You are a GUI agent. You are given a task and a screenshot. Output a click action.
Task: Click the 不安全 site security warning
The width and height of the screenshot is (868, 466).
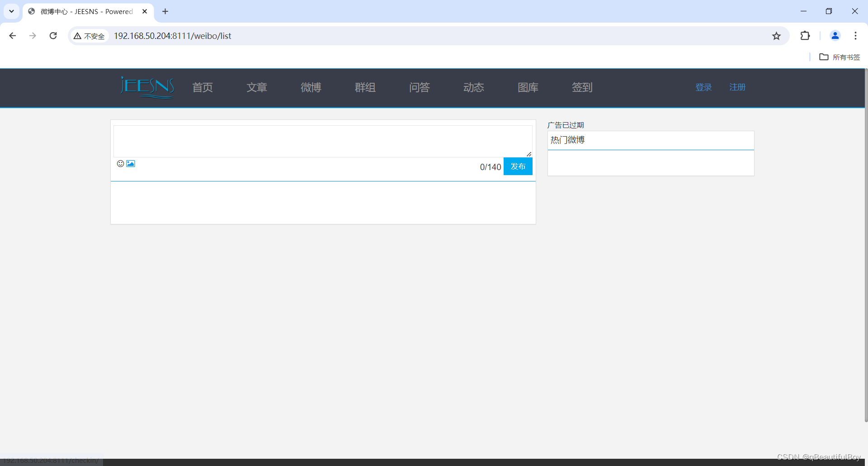(x=90, y=36)
